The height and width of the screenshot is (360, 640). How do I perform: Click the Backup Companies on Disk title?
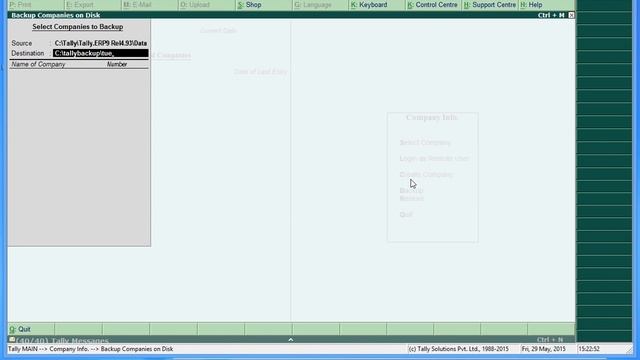click(56, 15)
